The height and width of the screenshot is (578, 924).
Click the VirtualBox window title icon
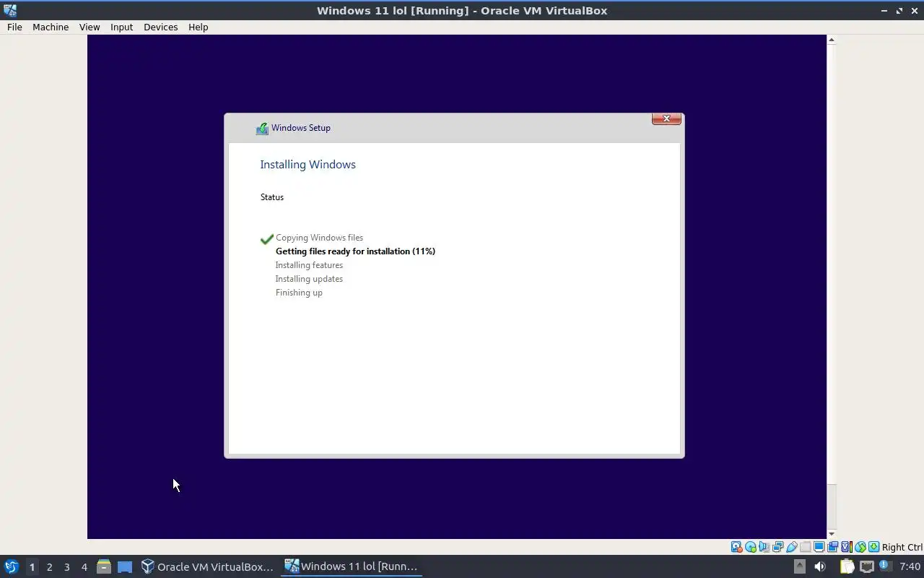pos(10,10)
